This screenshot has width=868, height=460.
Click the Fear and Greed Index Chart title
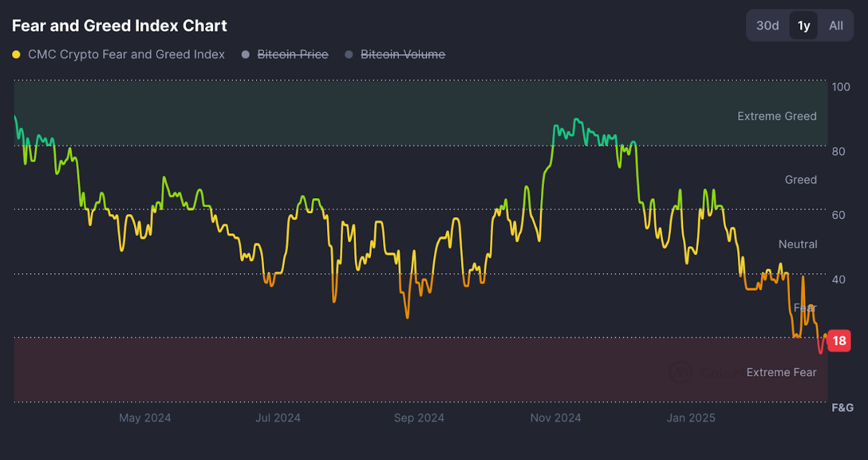point(120,26)
